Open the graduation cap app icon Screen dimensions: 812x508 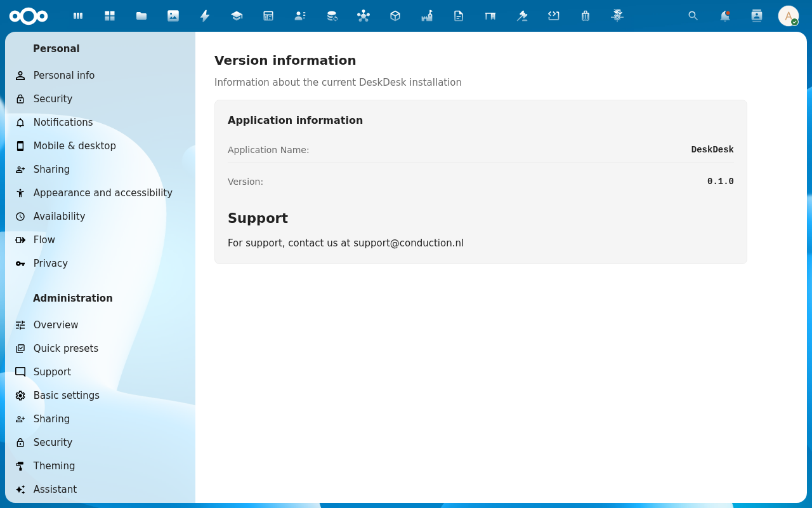point(237,16)
